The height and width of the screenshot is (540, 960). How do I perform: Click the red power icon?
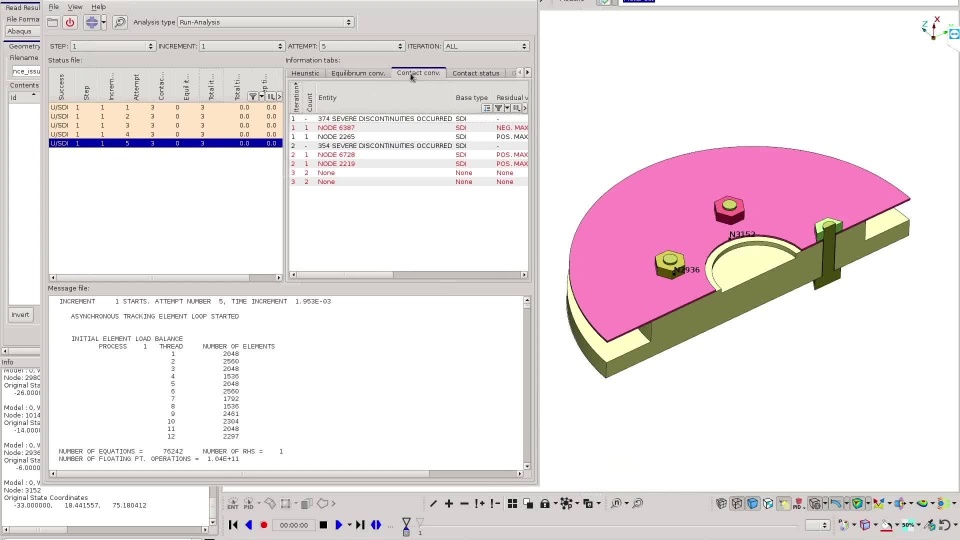click(70, 23)
